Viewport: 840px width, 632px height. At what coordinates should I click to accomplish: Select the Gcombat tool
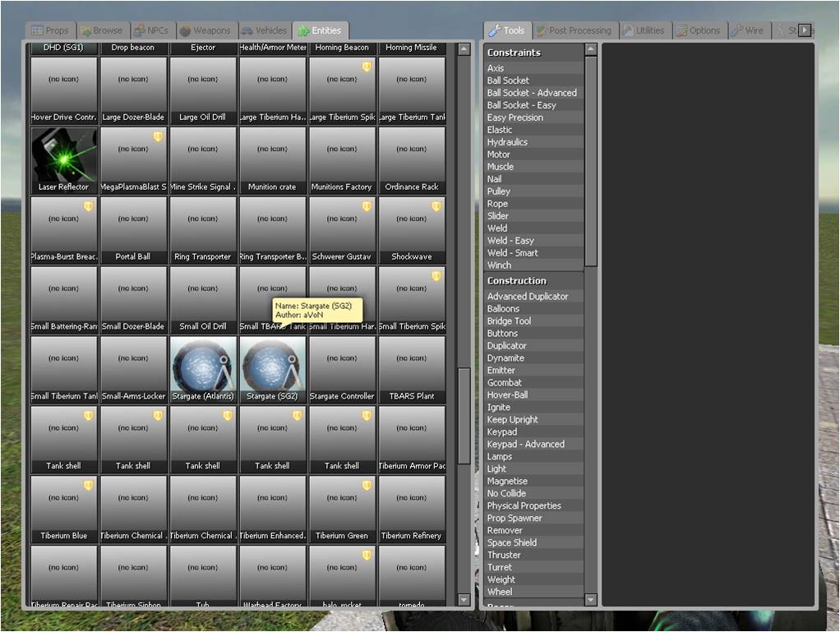click(x=533, y=382)
